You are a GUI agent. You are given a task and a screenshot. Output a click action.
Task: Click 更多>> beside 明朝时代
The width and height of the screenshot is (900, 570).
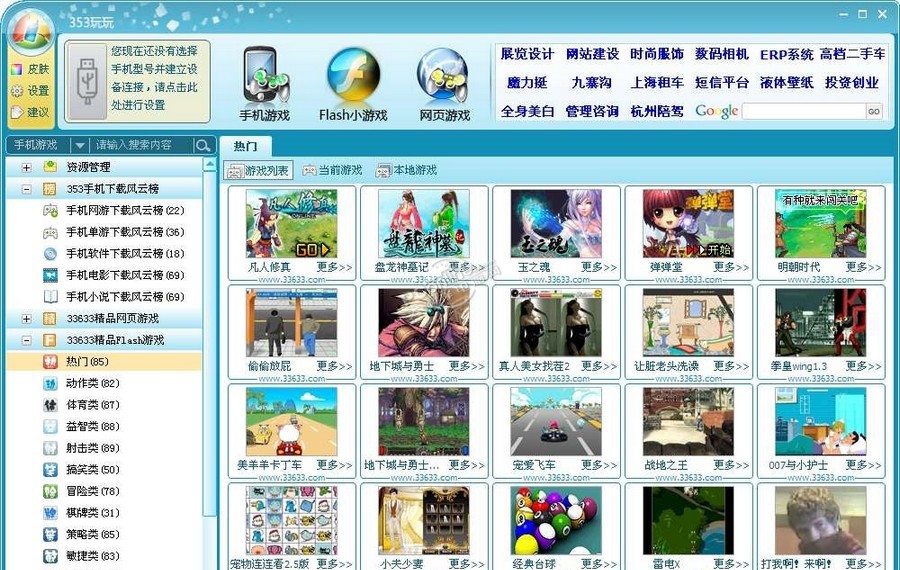pyautogui.click(x=863, y=267)
